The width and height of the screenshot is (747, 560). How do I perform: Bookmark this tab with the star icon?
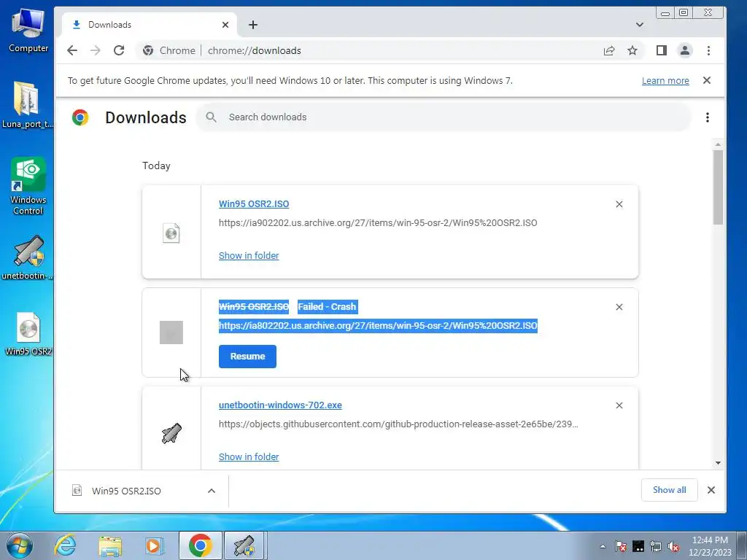632,50
